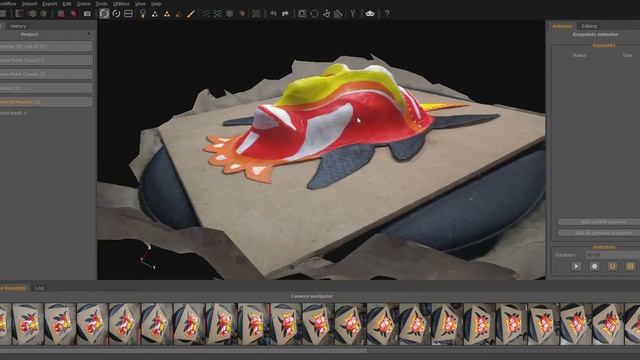
Task: Click the Name column header in Keypoints
Action: click(x=579, y=55)
